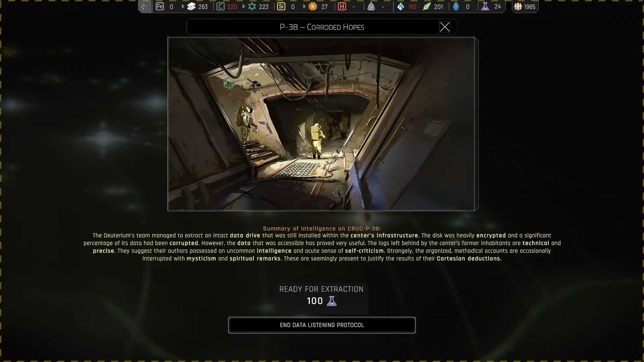Click the population people icon showing 1965

518,6
